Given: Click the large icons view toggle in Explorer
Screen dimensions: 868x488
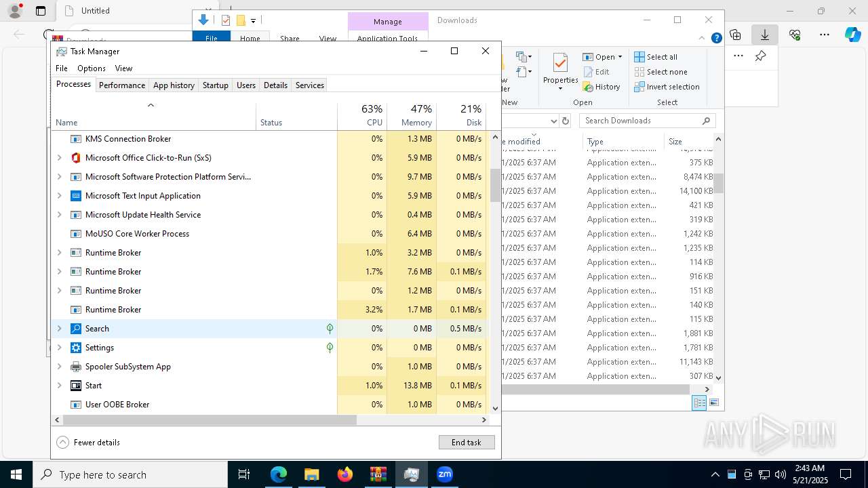Looking at the screenshot, I should [713, 403].
